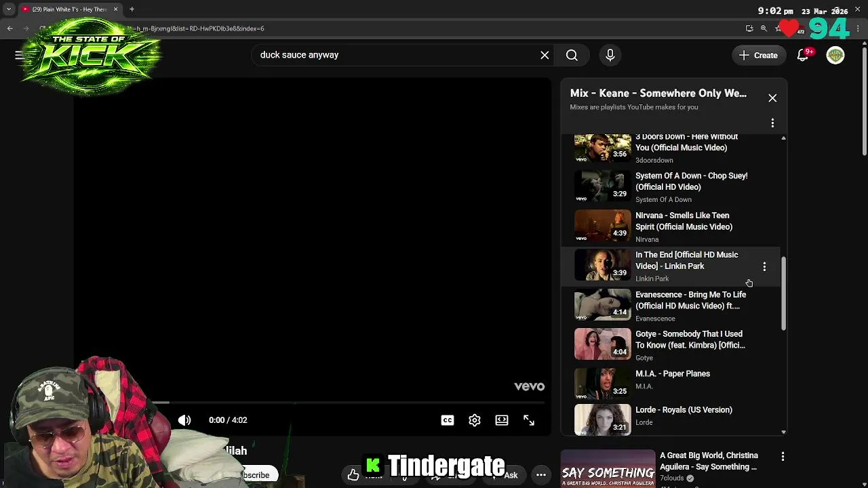The width and height of the screenshot is (868, 488).
Task: Click the playlist scrollbar down arrow
Action: tap(783, 432)
